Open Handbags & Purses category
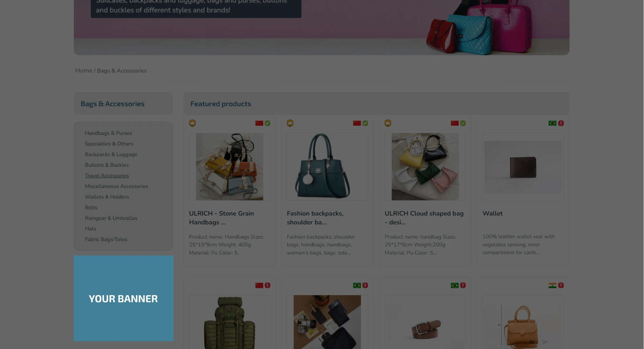Image resolution: width=644 pixels, height=349 pixels. (108, 133)
